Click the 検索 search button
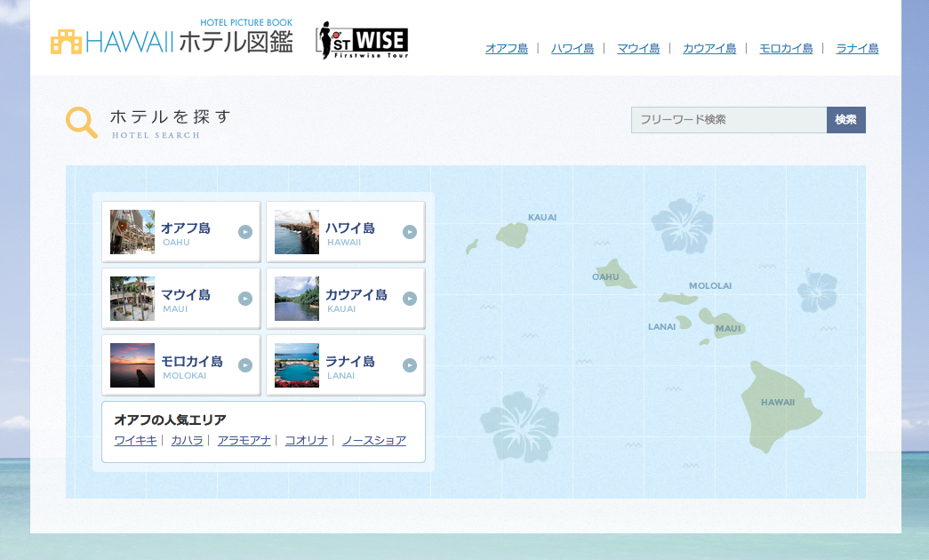929x560 pixels. coord(845,120)
